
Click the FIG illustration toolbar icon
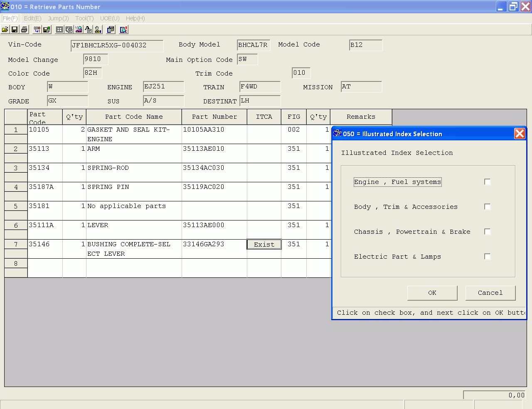(x=69, y=29)
